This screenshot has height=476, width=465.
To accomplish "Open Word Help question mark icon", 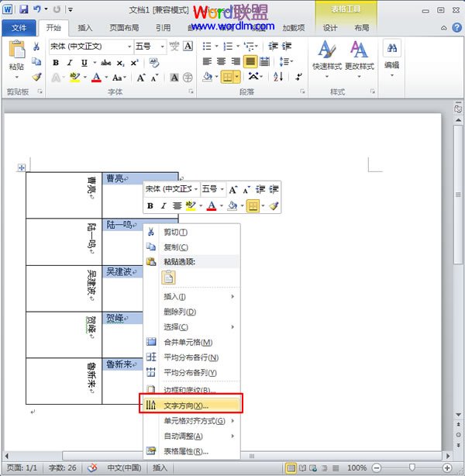I will [x=456, y=28].
